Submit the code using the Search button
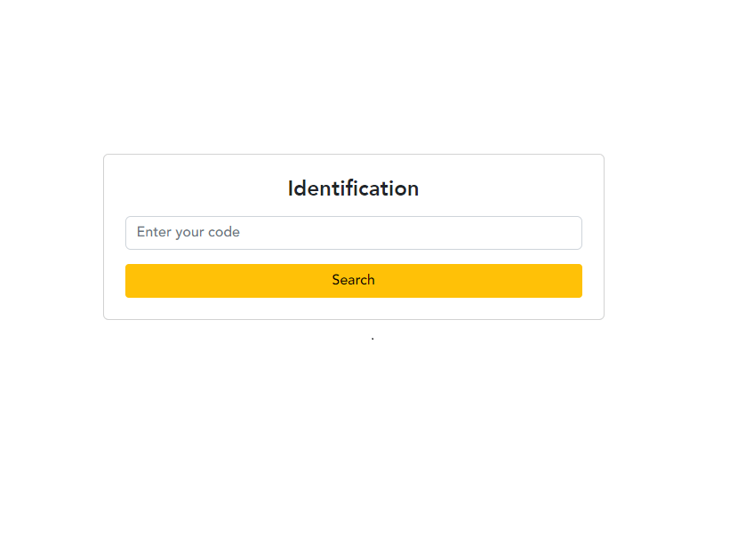Image resolution: width=745 pixels, height=560 pixels. click(354, 281)
